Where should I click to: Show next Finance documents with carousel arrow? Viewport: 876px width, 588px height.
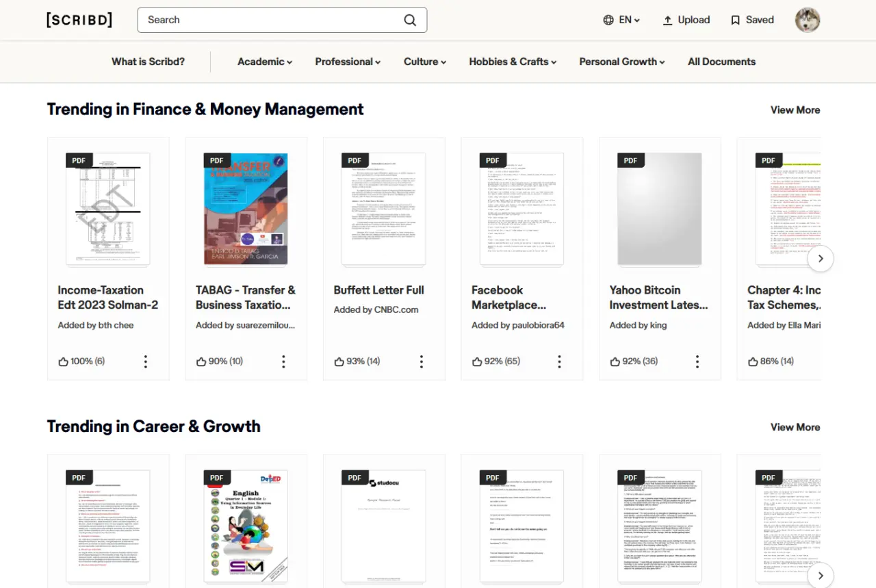[x=821, y=259]
